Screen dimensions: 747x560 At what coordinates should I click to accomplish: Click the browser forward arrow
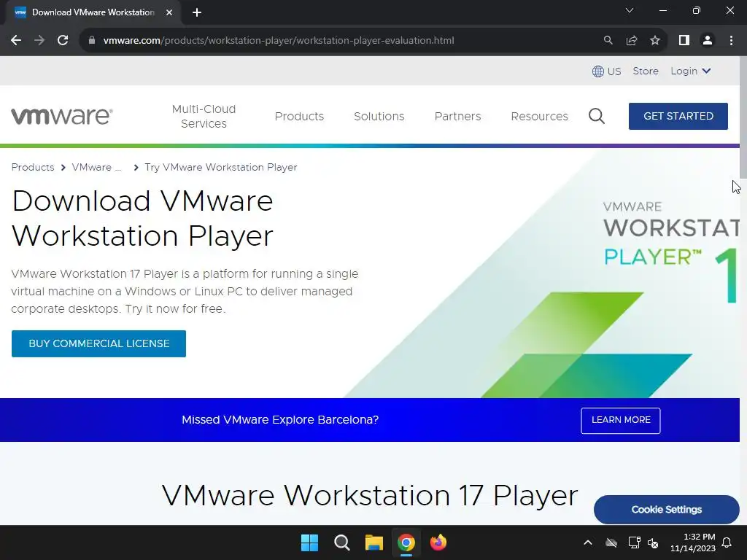tap(39, 41)
